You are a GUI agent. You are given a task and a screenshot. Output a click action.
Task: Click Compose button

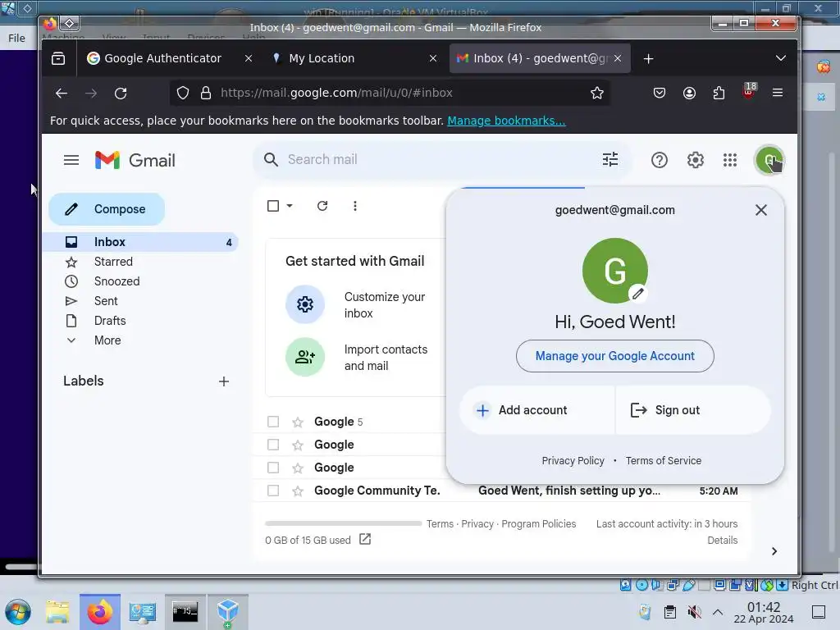(107, 209)
